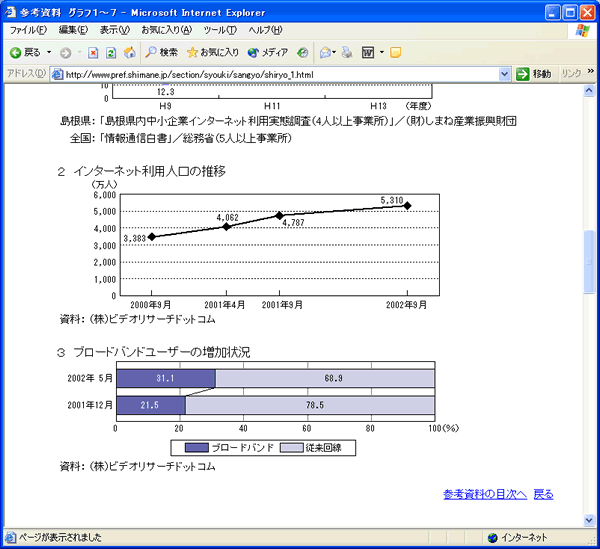Expand the address bar dropdown arrow
Screen dimensions: 600x549
(505, 74)
